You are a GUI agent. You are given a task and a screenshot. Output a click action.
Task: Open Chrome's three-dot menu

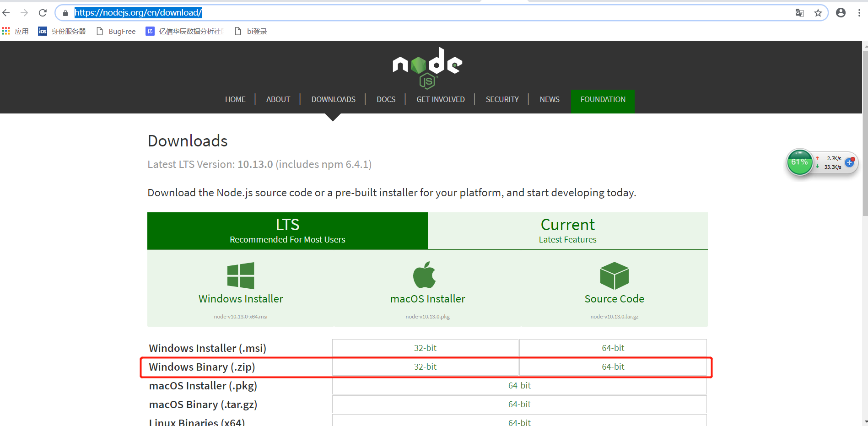click(860, 12)
